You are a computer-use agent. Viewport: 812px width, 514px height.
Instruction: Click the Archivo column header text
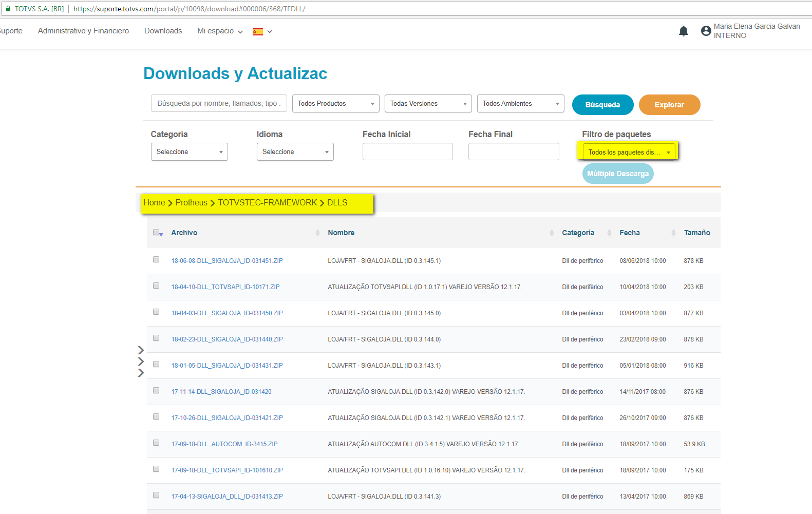(x=184, y=233)
